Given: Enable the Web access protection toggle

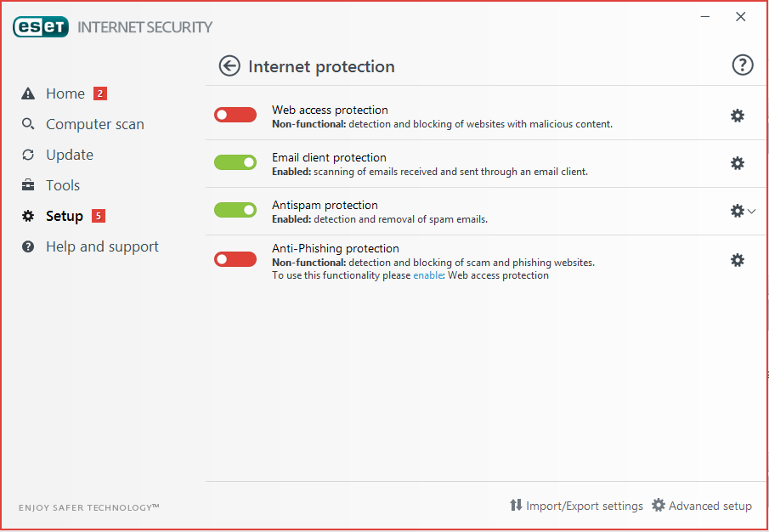Looking at the screenshot, I should pyautogui.click(x=235, y=115).
